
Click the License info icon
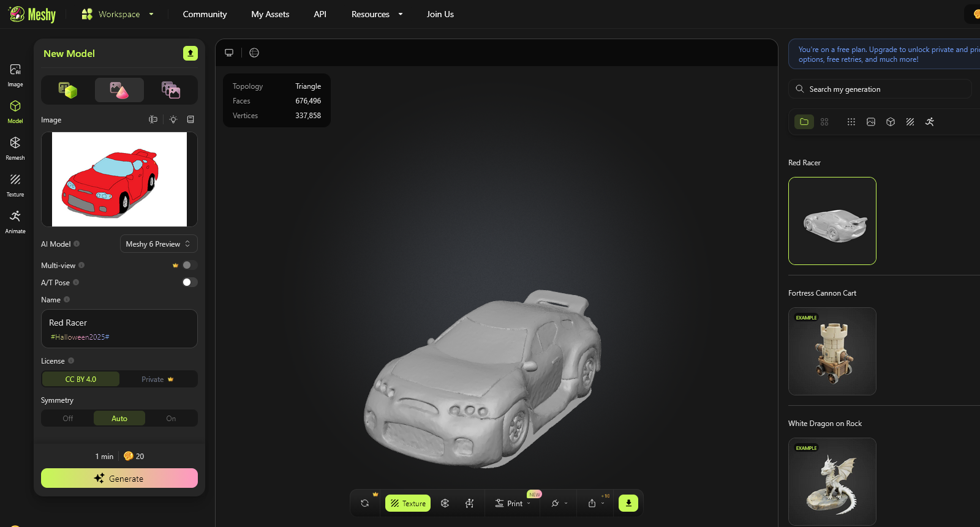click(x=71, y=361)
